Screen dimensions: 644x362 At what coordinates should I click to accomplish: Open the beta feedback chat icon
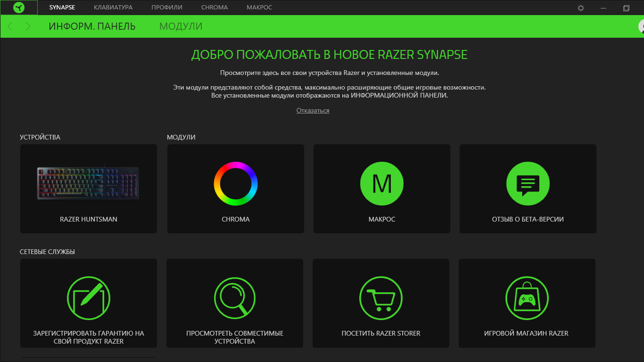(528, 183)
